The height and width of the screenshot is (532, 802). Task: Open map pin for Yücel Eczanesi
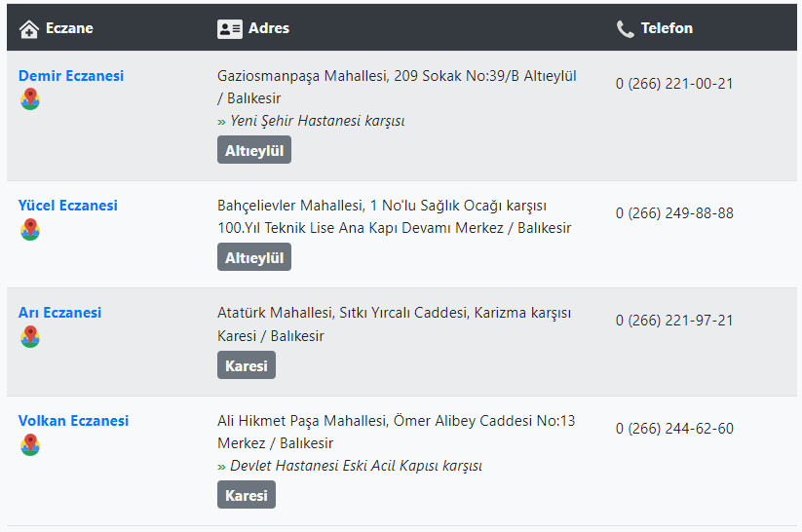point(30,229)
